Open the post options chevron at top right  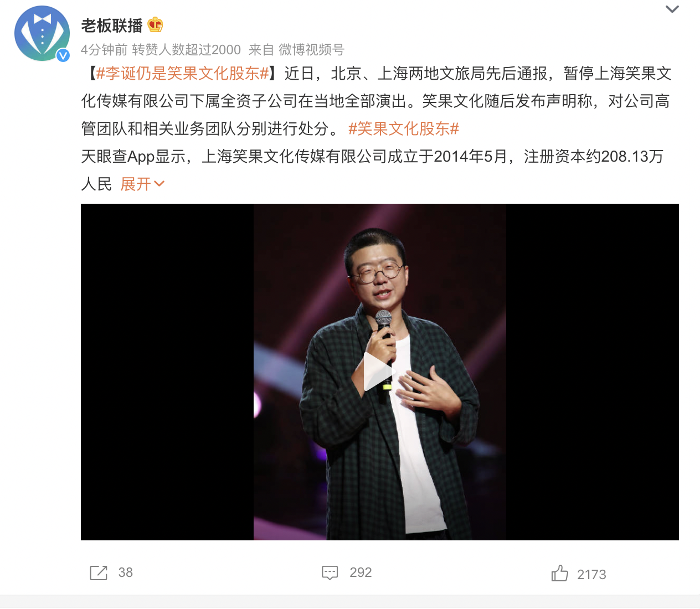pyautogui.click(x=672, y=9)
